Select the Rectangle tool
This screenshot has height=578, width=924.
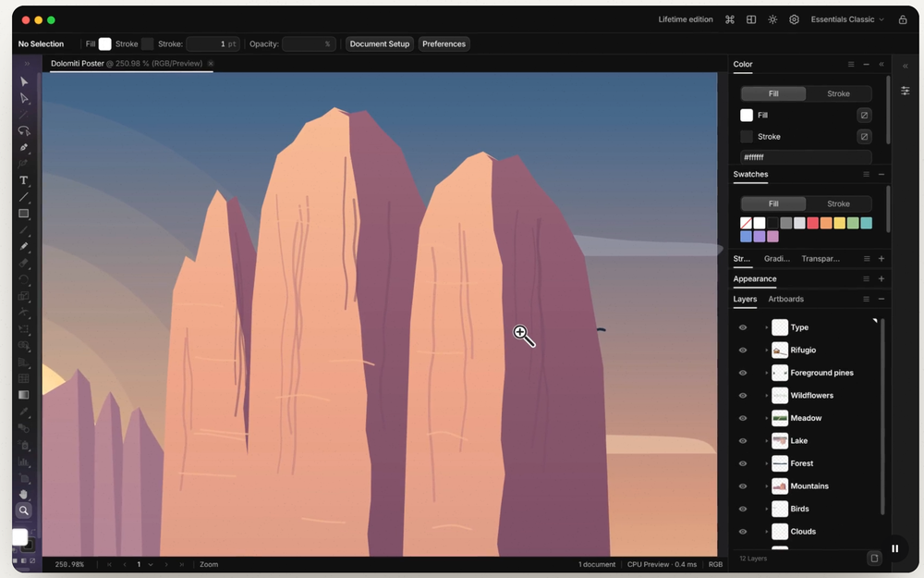click(x=24, y=214)
